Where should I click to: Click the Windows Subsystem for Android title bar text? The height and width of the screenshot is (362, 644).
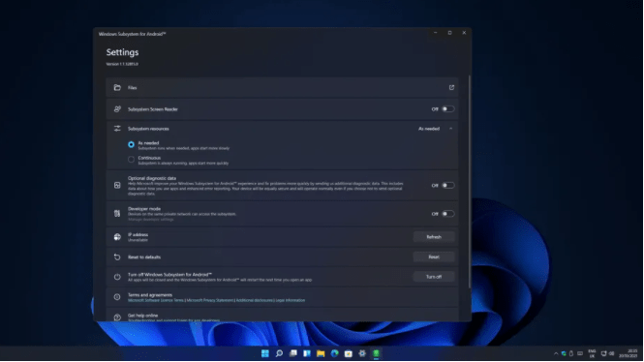pos(133,34)
